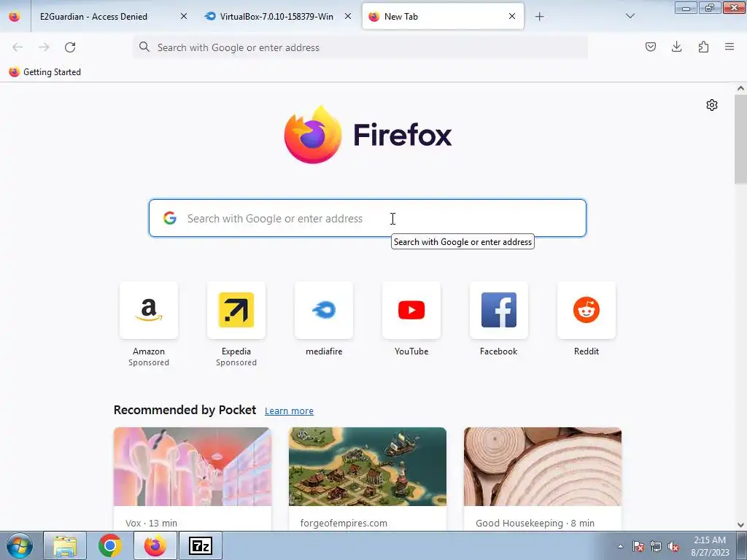Open the Good Housekeeping article card

(x=543, y=478)
